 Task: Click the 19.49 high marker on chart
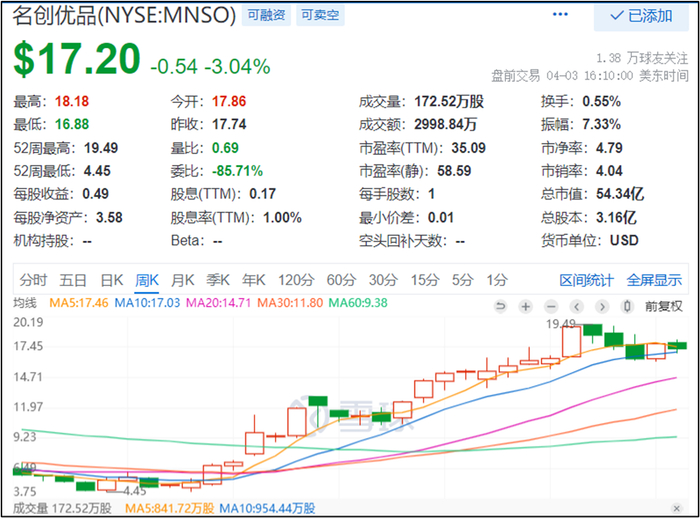(561, 324)
